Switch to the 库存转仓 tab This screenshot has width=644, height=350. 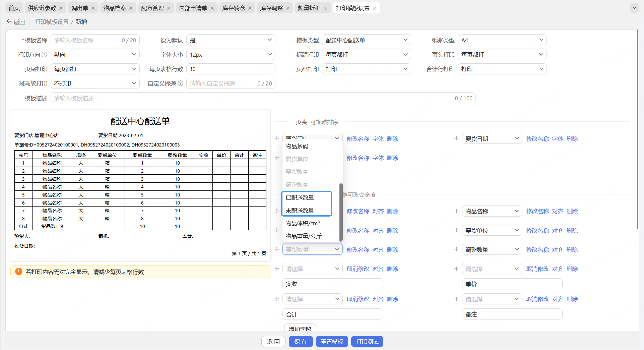[x=234, y=8]
